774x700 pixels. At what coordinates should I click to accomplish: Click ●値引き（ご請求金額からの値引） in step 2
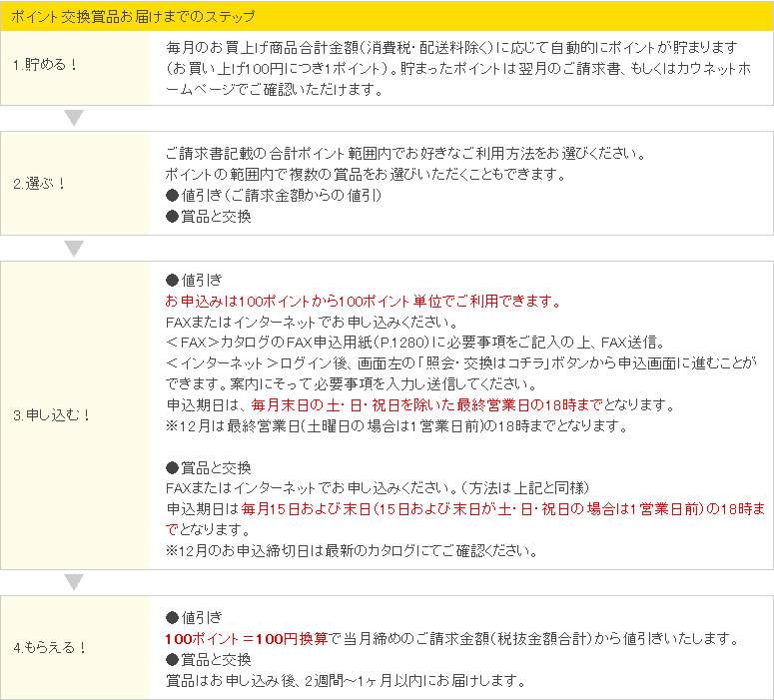[273, 195]
